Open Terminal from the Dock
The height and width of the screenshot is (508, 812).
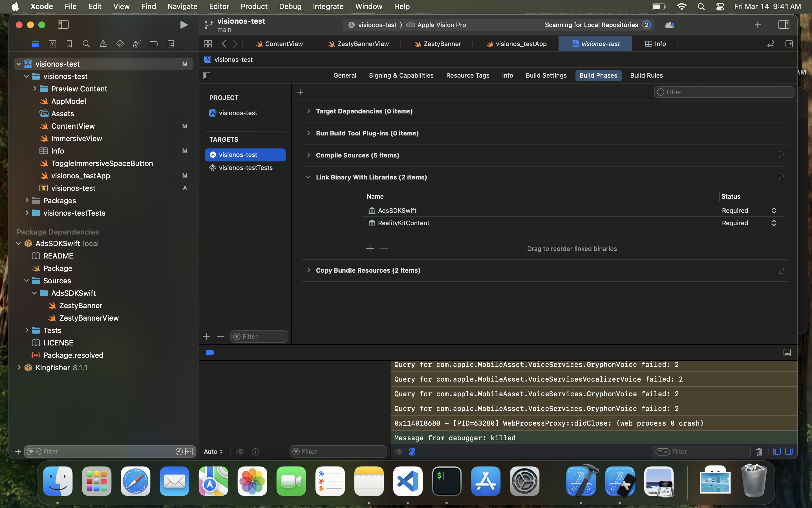[x=447, y=481]
